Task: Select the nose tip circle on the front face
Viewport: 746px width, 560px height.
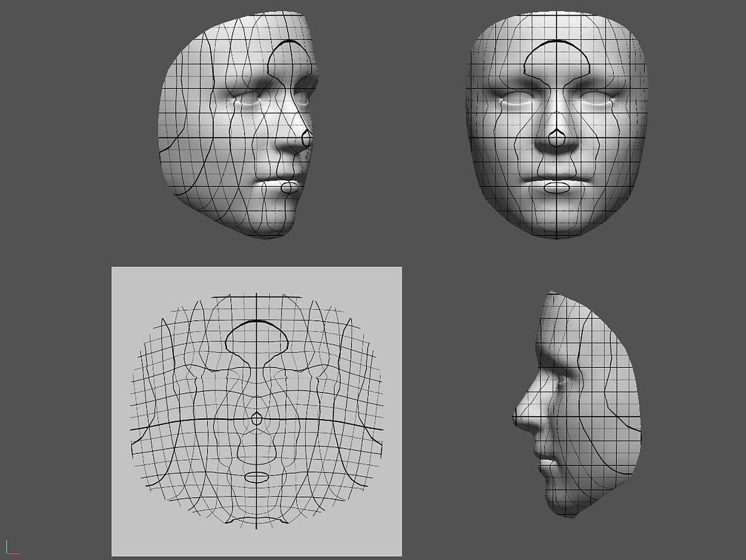Action: pos(557,139)
